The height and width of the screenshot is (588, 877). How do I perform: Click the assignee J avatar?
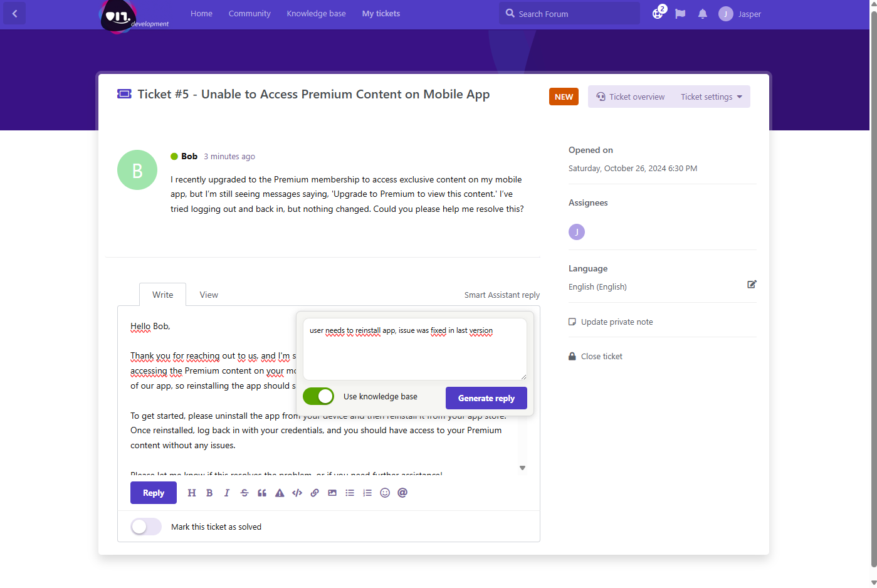tap(577, 232)
